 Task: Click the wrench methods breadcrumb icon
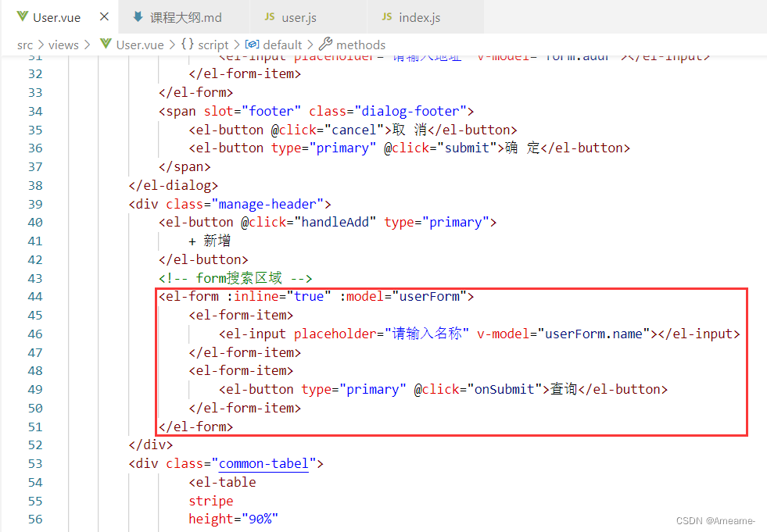(325, 44)
